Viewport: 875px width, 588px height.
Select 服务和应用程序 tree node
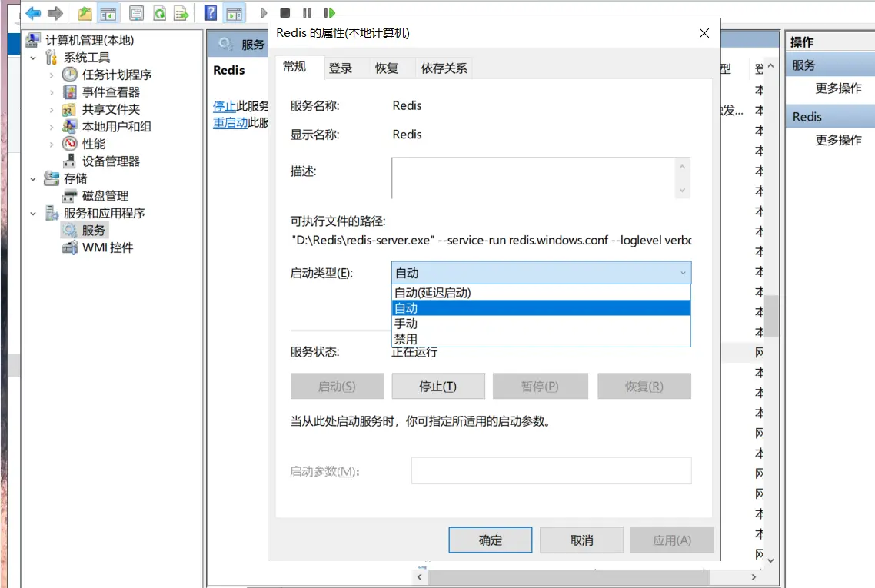104,213
